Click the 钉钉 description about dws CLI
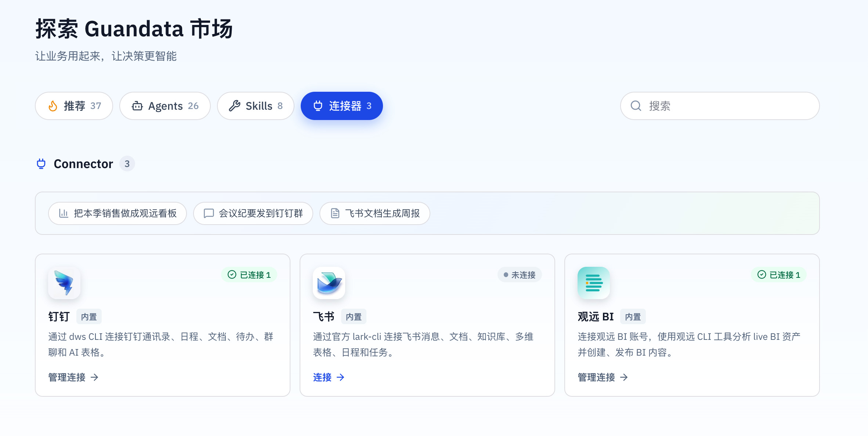868x436 pixels. (161, 344)
